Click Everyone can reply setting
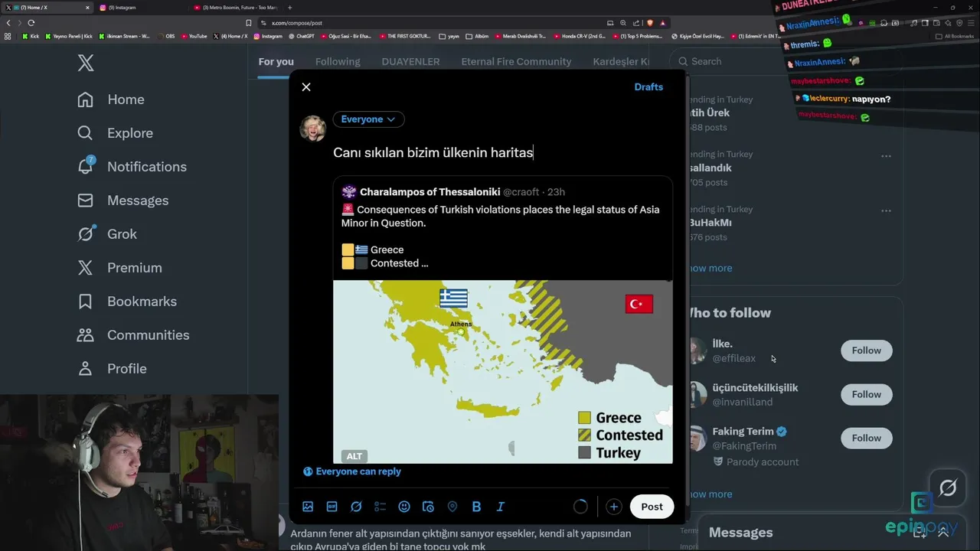Screen dimensions: 980x551 [352, 471]
